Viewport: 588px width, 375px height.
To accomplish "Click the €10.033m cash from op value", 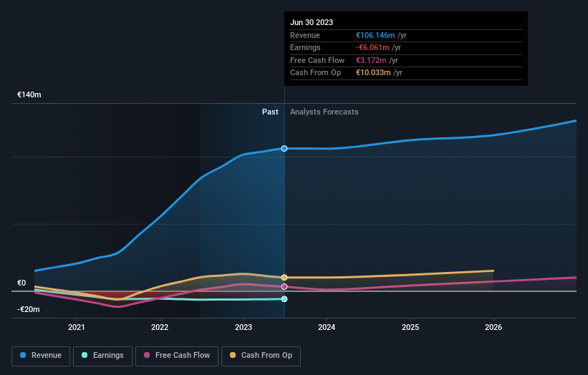I will pyautogui.click(x=374, y=73).
